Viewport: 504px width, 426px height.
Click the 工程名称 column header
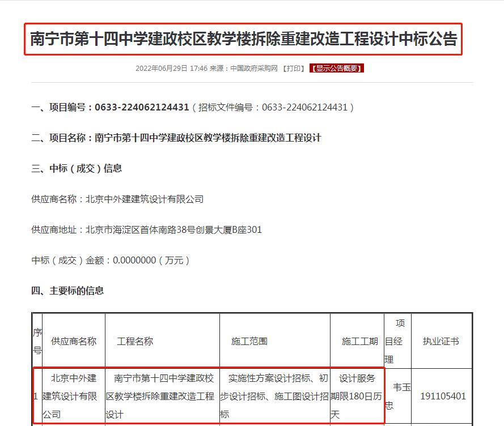point(135,341)
